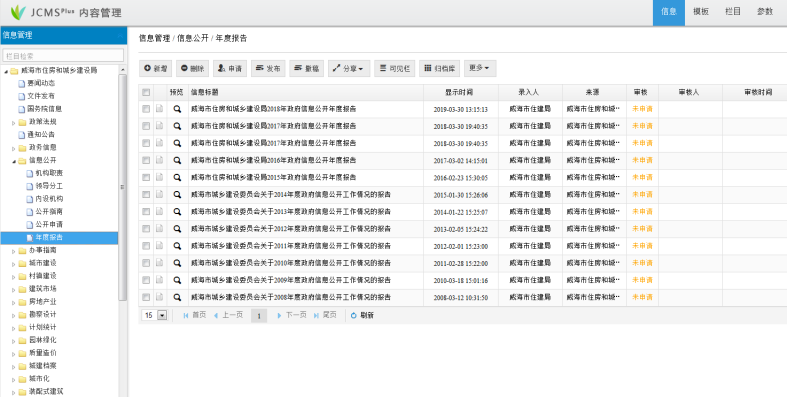The image size is (788, 397).
Task: Select the checkbox for 2012年度 report row
Action: (146, 229)
